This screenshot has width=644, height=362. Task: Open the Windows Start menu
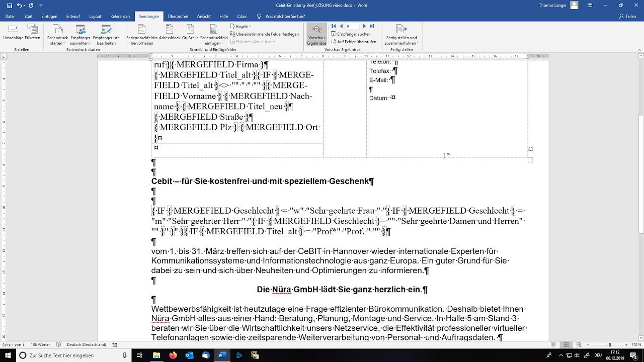click(8, 355)
